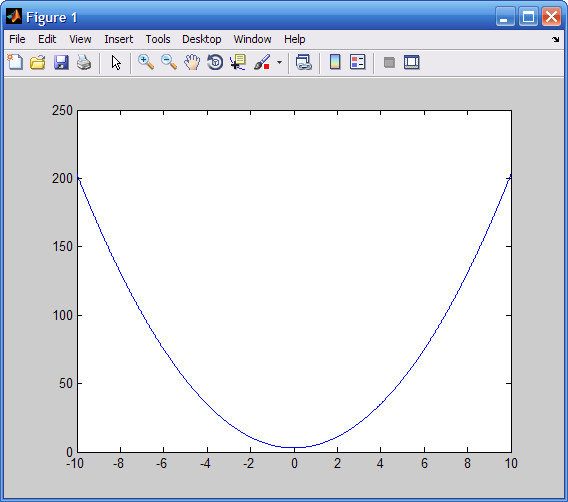
Task: Print figure with the printer icon
Action: pos(84,62)
